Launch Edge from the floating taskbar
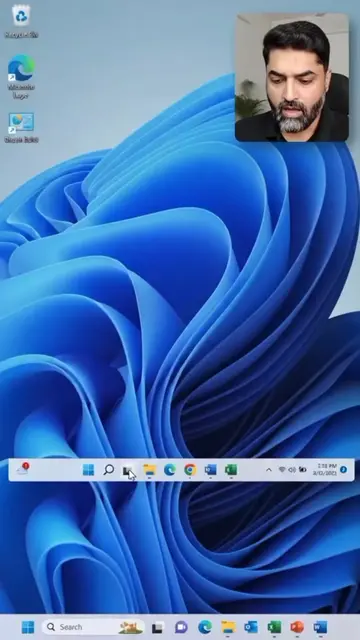This screenshot has width=360, height=640. pyautogui.click(x=170, y=470)
